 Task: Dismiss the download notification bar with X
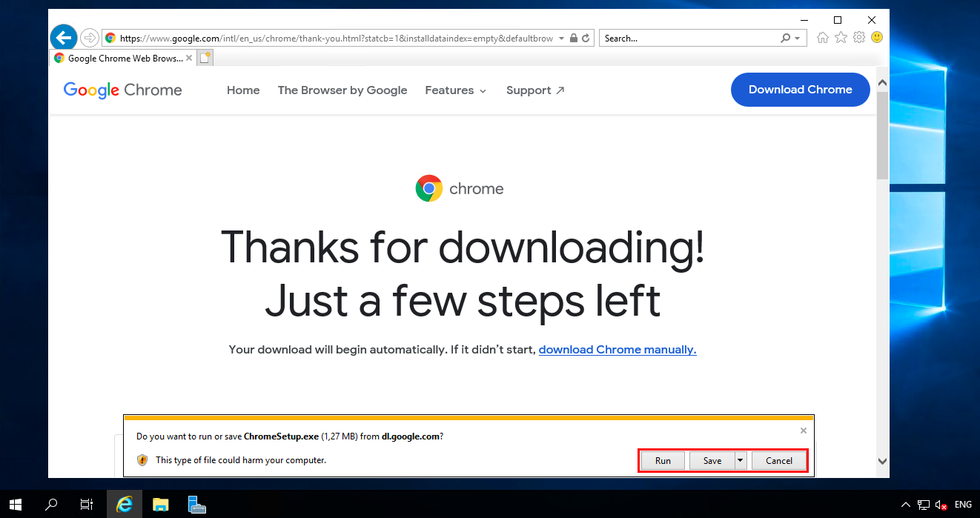804,431
